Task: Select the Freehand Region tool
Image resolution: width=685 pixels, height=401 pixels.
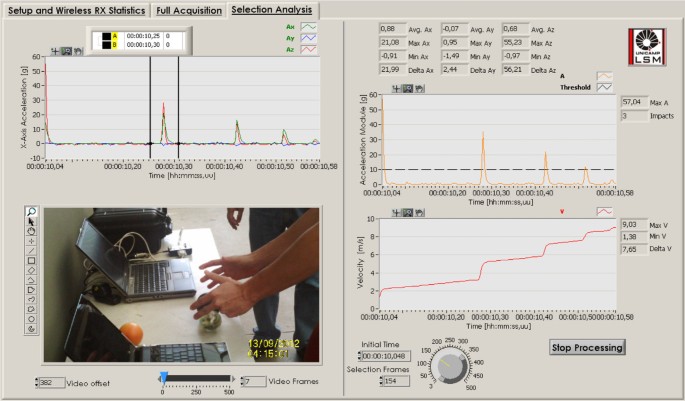Action: click(31, 309)
